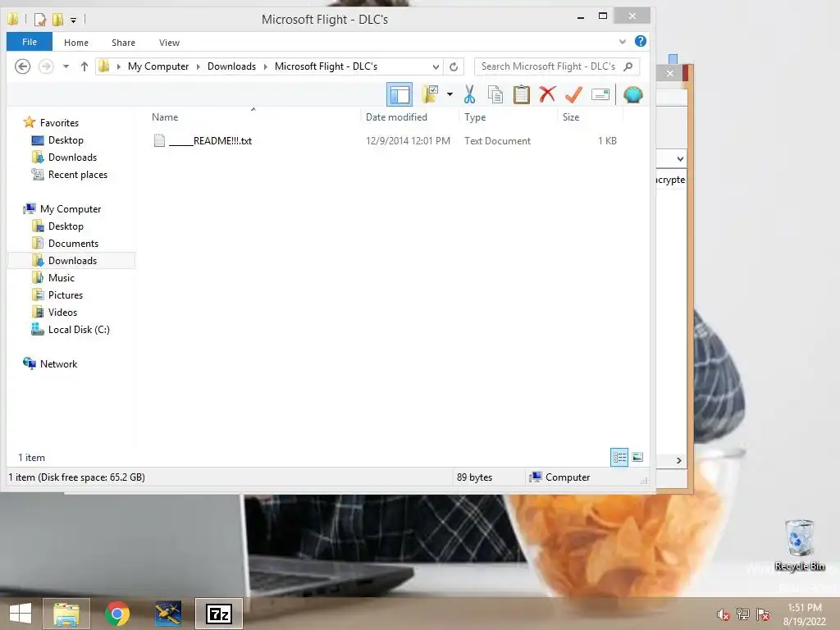Click the search magnifier icon
The width and height of the screenshot is (840, 630).
coord(628,66)
